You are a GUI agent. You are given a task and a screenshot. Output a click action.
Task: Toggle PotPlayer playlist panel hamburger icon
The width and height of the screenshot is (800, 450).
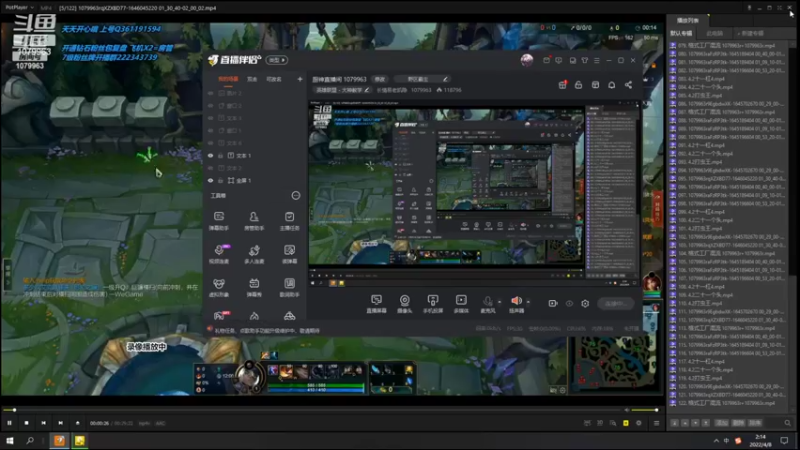(x=657, y=423)
